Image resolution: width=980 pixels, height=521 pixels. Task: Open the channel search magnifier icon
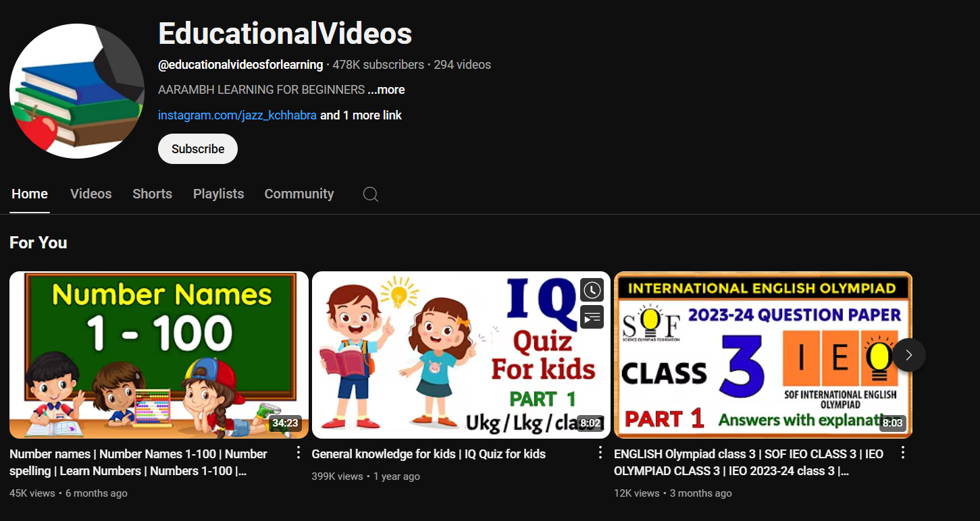tap(370, 194)
